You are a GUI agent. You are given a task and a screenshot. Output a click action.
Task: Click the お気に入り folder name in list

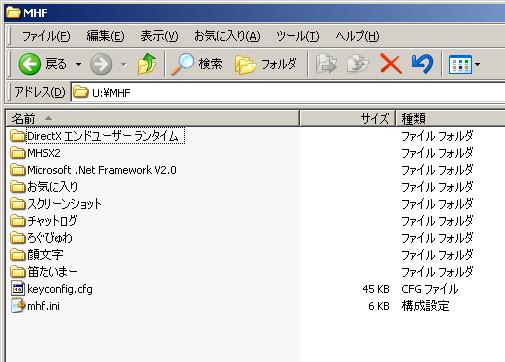click(x=52, y=187)
